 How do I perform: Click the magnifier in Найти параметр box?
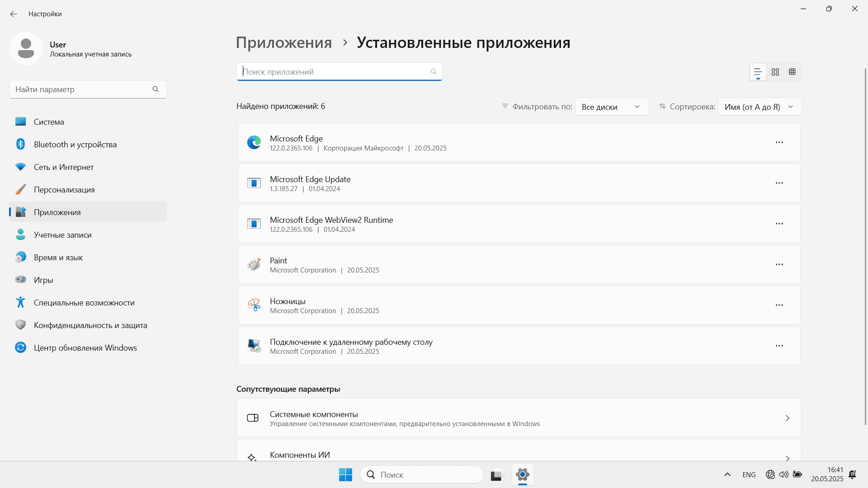(x=156, y=89)
